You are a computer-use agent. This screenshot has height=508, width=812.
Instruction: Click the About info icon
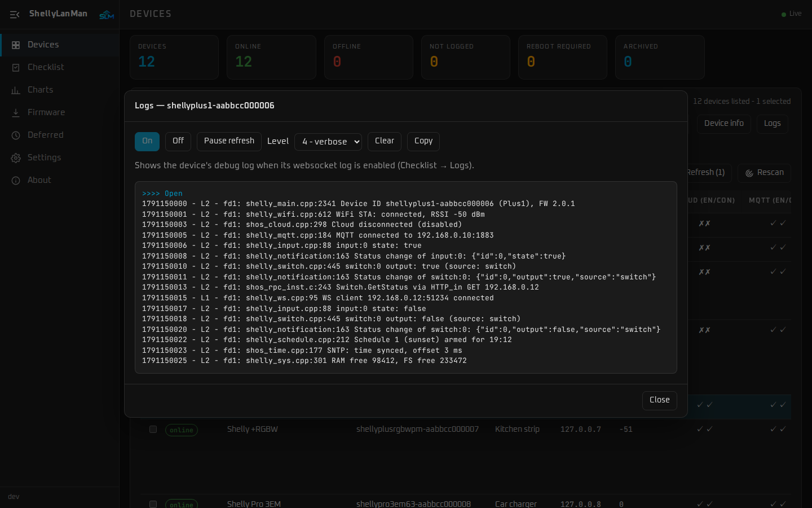(16, 181)
